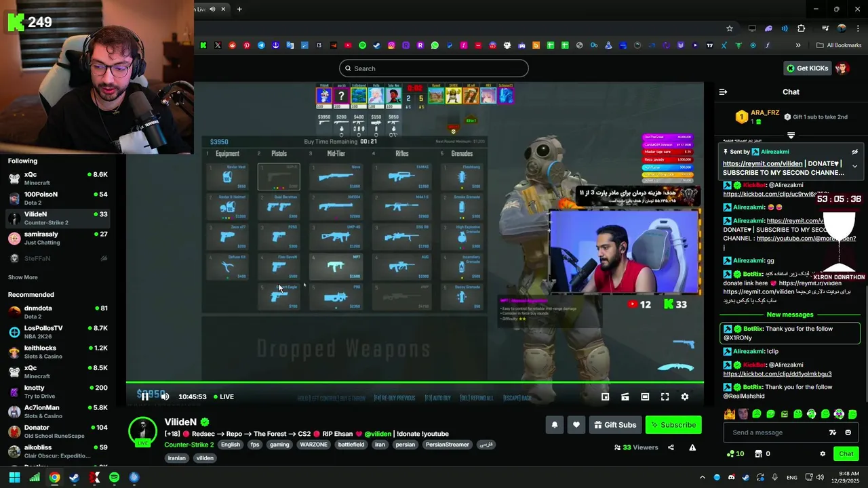Open the video player settings gear

coord(685,396)
